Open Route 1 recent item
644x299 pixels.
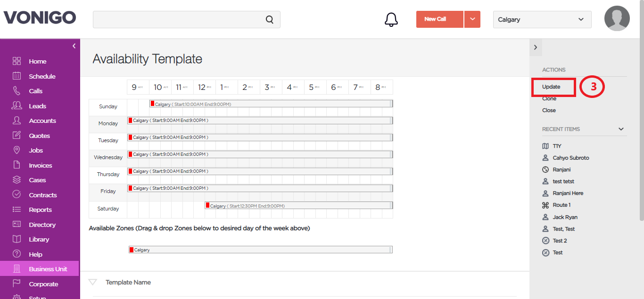tap(557, 205)
